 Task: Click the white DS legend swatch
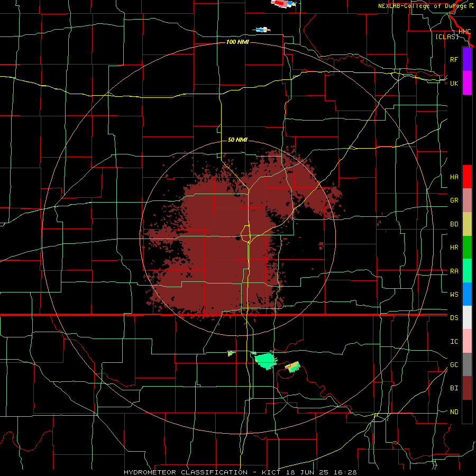[x=467, y=317]
